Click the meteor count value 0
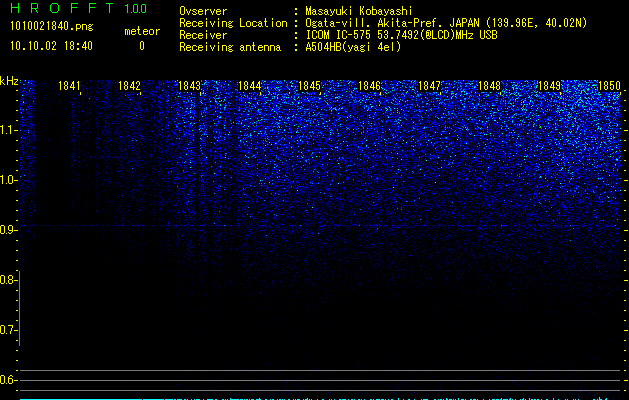 142,46
